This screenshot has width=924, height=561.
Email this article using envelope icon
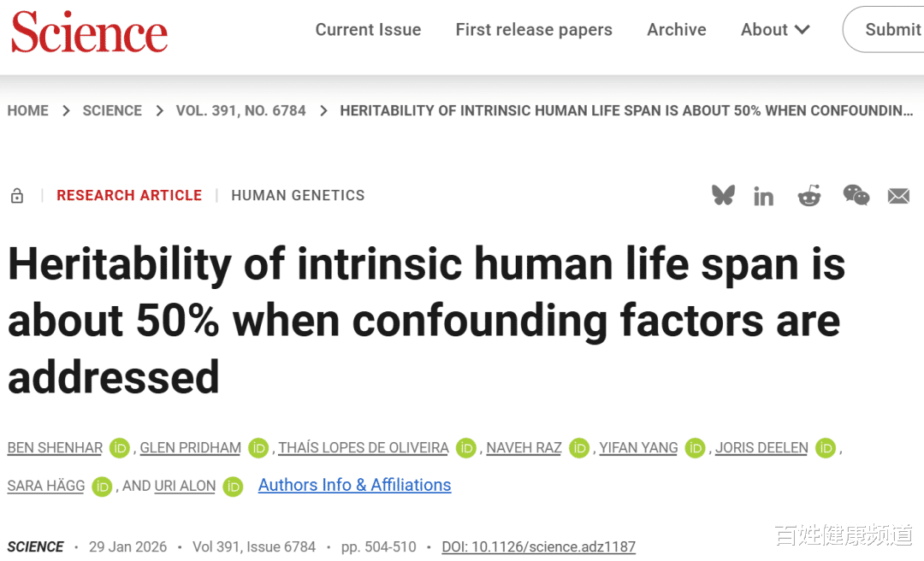click(x=898, y=197)
